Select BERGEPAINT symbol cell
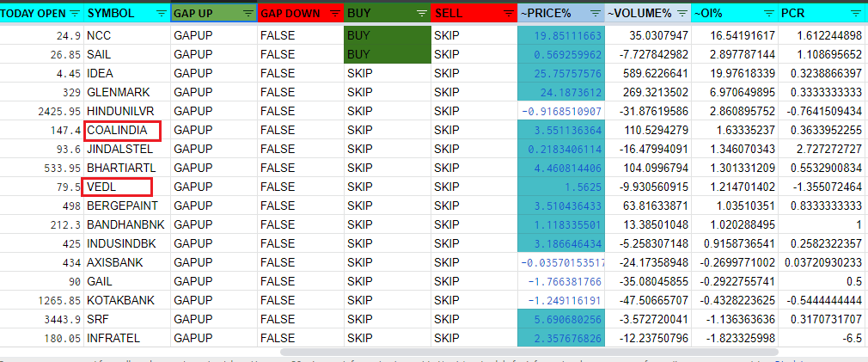Viewport: 868px width, 362px height. (x=127, y=206)
